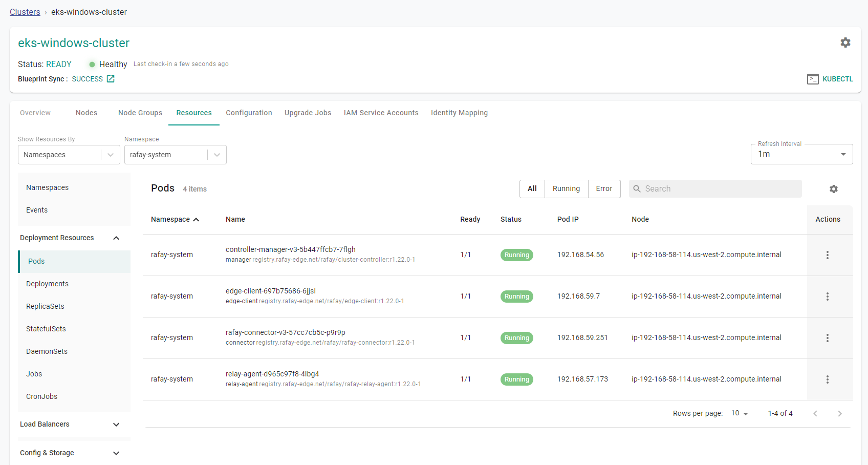The image size is (868, 465).
Task: Click Pod IP 192.168.59.251
Action: click(582, 337)
